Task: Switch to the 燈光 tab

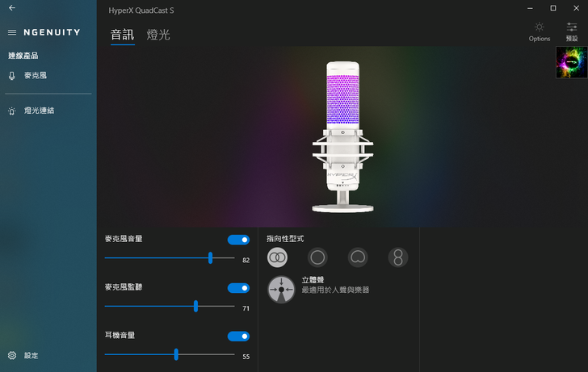Action: click(x=158, y=36)
